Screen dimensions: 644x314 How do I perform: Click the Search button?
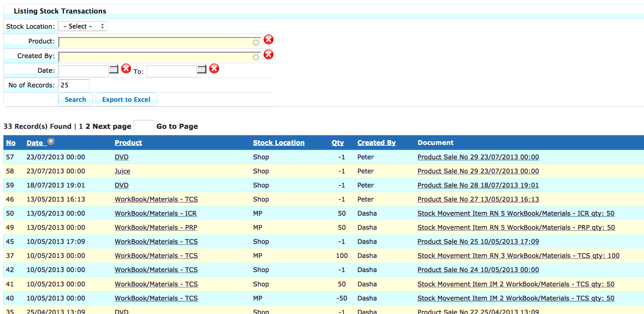tap(76, 99)
